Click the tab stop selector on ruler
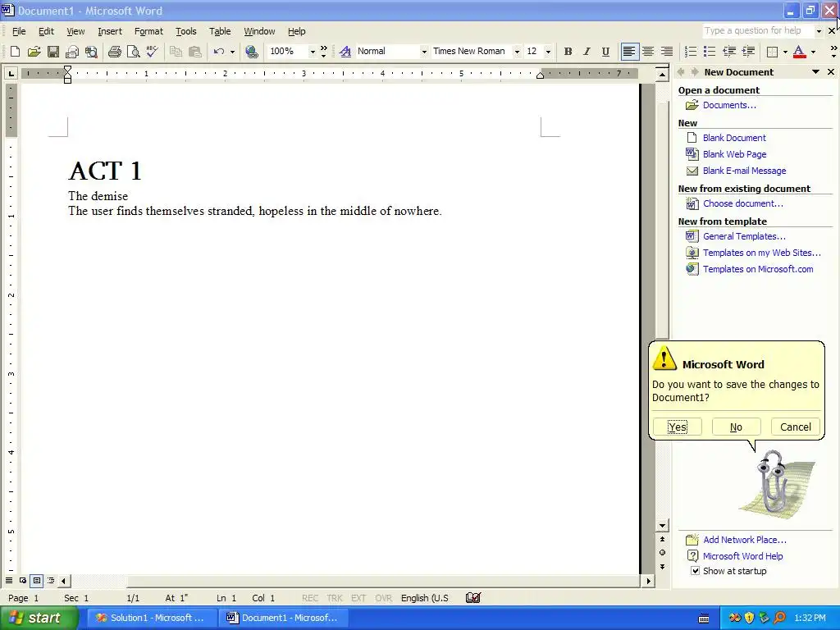840x630 pixels. click(11, 73)
